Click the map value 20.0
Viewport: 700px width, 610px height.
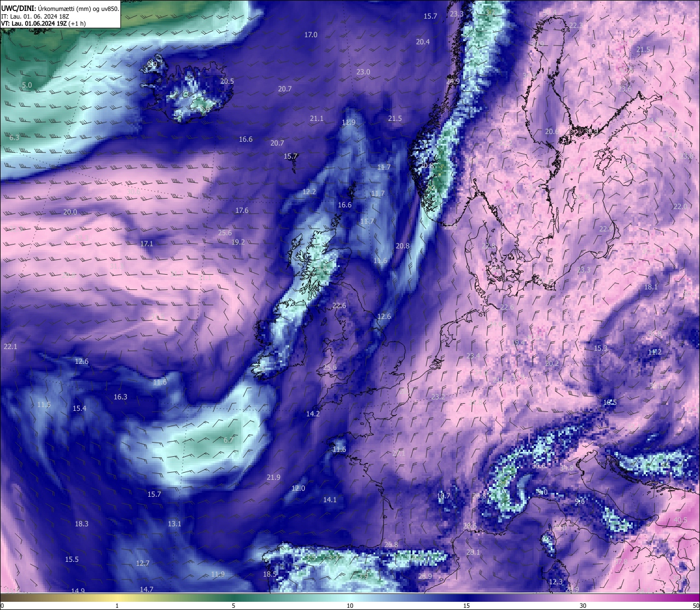70,212
